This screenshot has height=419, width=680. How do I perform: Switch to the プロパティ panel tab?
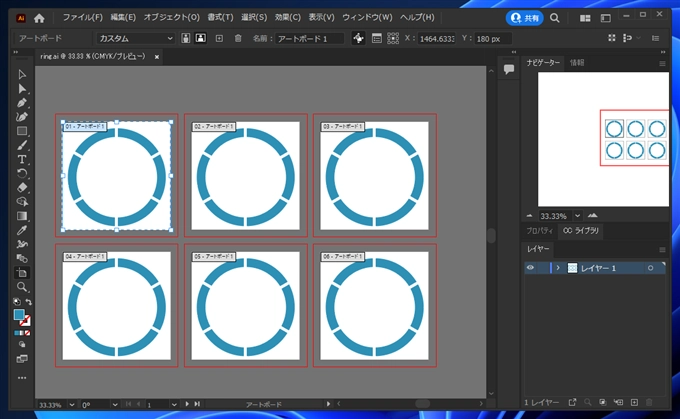(x=539, y=231)
